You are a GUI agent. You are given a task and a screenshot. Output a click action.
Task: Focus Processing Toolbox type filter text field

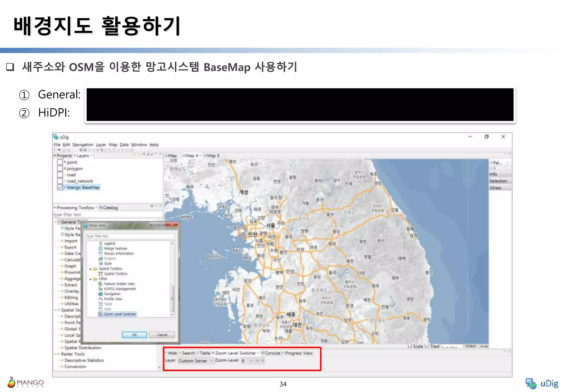[108, 215]
